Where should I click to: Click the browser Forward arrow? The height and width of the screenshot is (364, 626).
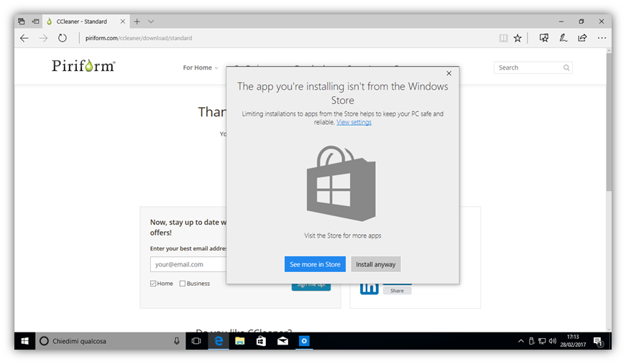[43, 38]
